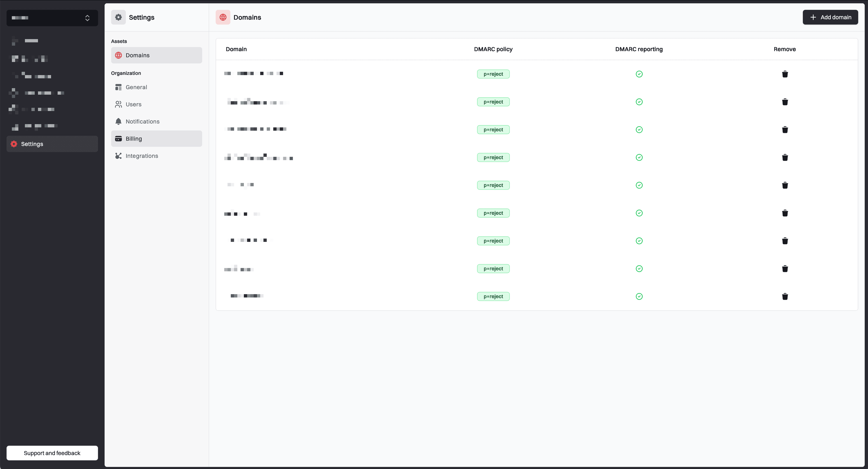Remove the sixth domain via trash icon

tap(785, 213)
